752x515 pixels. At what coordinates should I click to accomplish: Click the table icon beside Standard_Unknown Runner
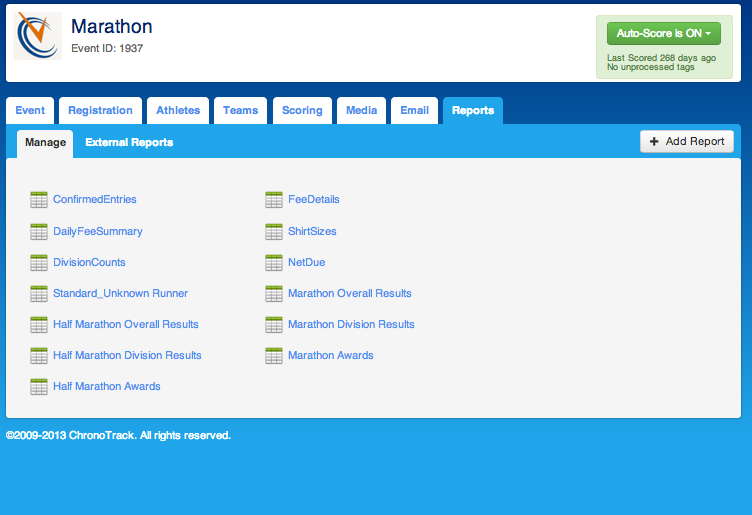pyautogui.click(x=39, y=293)
